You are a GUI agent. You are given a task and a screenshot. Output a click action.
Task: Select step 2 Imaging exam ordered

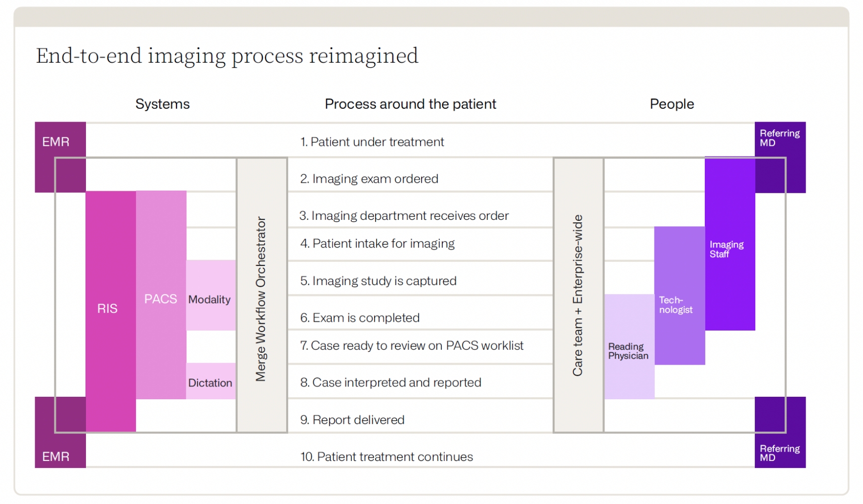369,178
